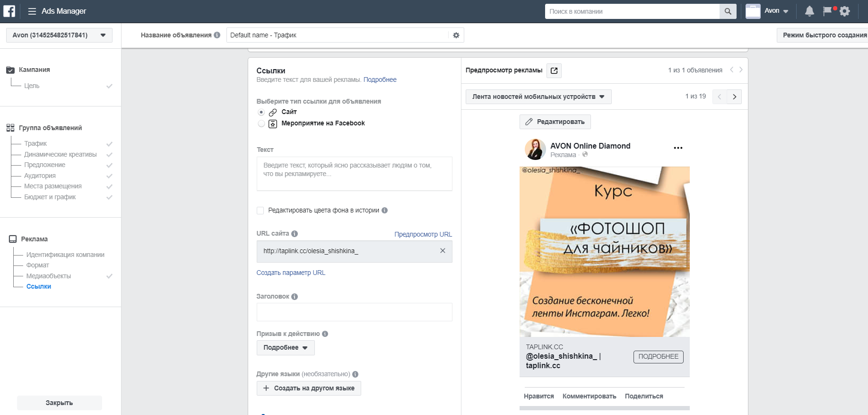Image resolution: width=868 pixels, height=415 pixels.
Task: Open Медиаобъекты step
Action: click(x=49, y=276)
